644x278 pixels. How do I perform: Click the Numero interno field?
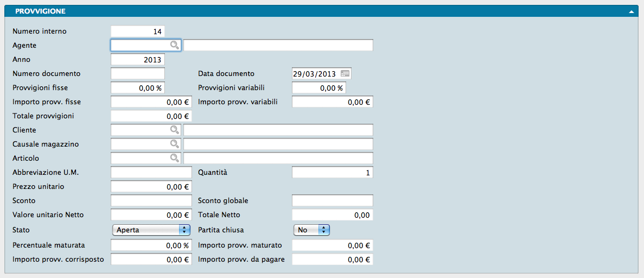tap(137, 31)
